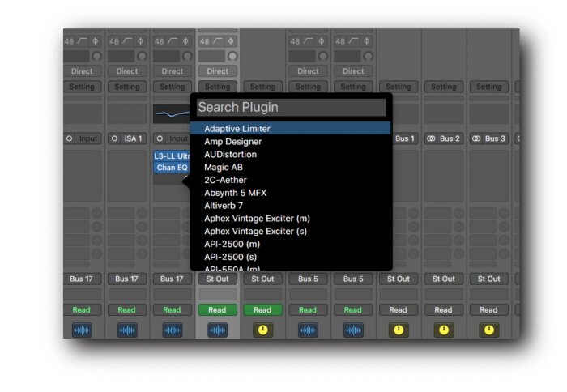The width and height of the screenshot is (567, 392).
Task: Open the Chan EQ plugin slot
Action: 172,168
